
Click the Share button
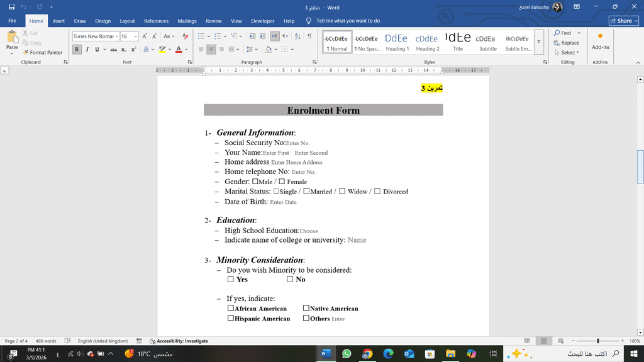tap(623, 21)
